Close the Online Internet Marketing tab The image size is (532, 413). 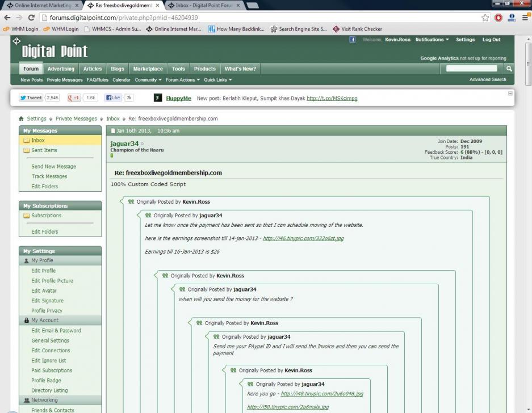(x=77, y=6)
